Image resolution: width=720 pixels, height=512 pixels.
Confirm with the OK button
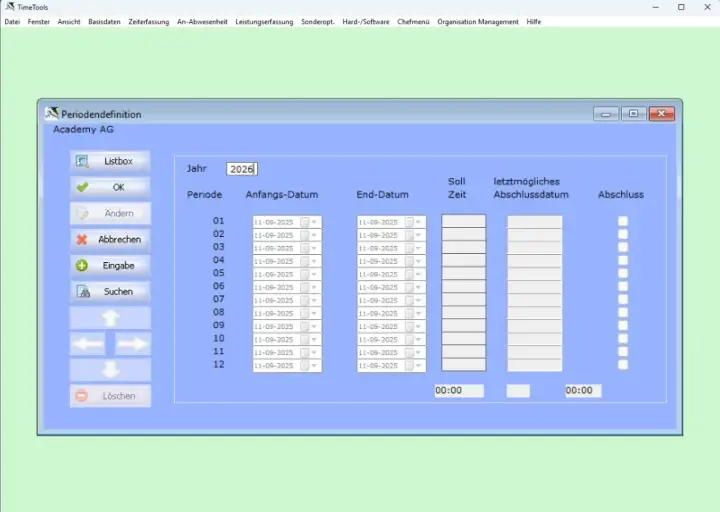[x=110, y=187]
